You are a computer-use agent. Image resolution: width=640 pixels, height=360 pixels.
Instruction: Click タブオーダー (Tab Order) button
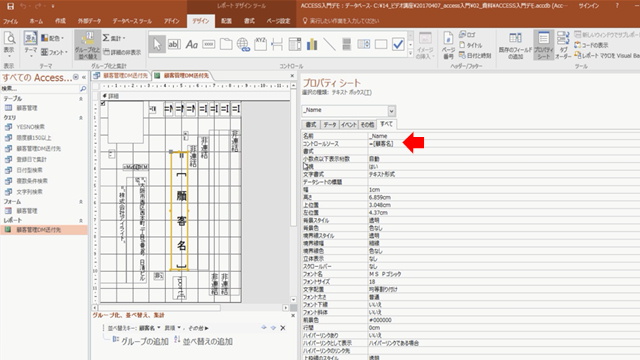coord(563,45)
